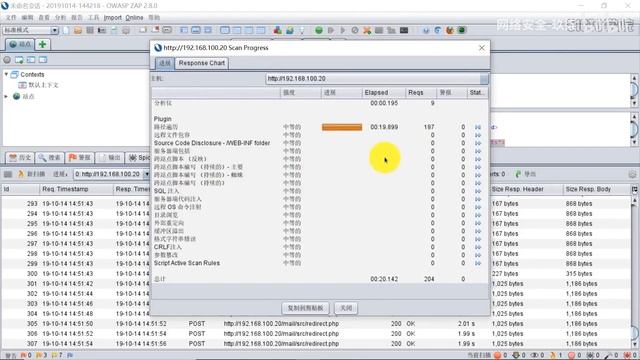The height and width of the screenshot is (360, 640).
Task: Open the 帮助 menu
Action: point(154,18)
